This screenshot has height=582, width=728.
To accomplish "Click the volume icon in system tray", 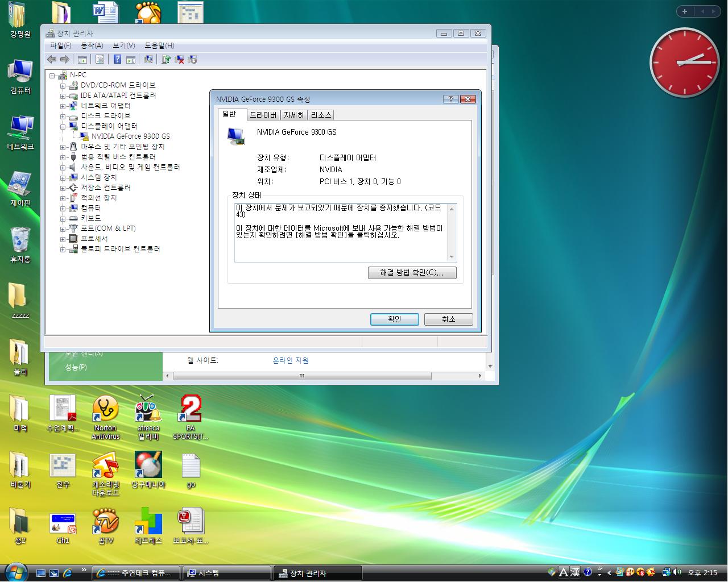I will [x=677, y=572].
